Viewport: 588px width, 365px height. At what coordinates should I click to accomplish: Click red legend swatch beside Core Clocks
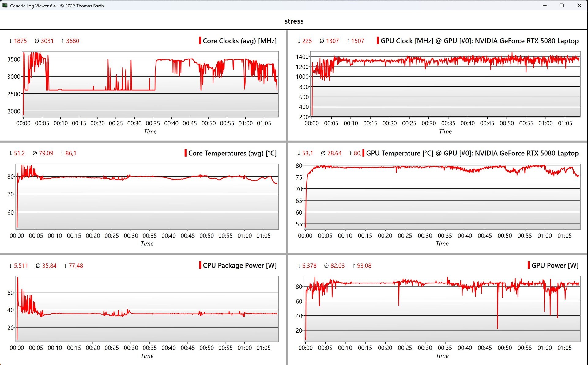200,41
